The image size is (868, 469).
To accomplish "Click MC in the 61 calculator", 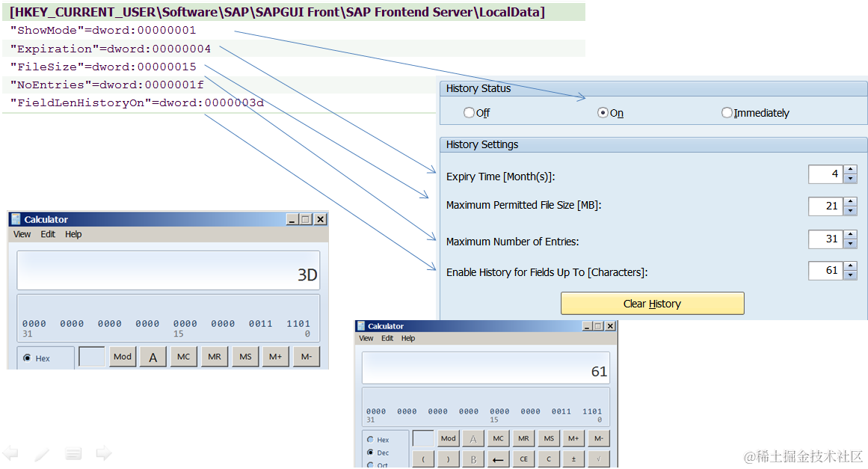I will pyautogui.click(x=498, y=438).
